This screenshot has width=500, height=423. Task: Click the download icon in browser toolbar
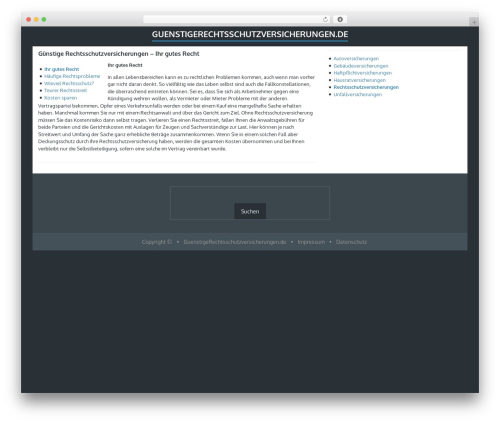point(340,19)
